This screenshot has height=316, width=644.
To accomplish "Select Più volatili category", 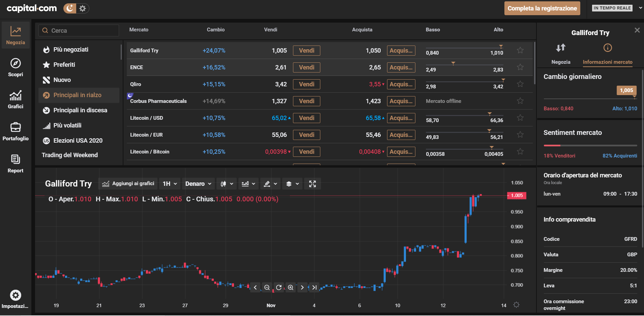I will point(79,125).
